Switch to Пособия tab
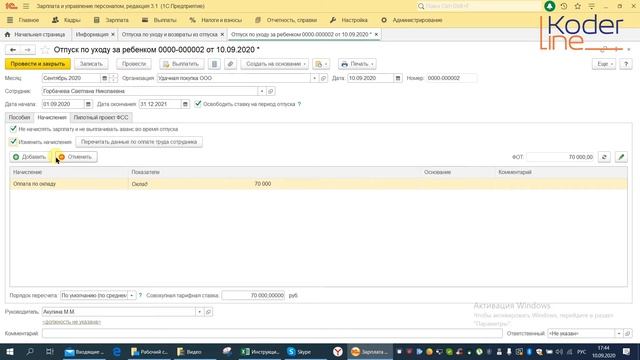640x360 pixels. point(20,118)
